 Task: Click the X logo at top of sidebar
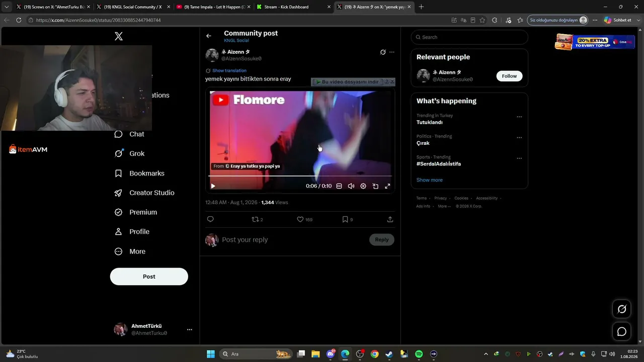tap(119, 36)
